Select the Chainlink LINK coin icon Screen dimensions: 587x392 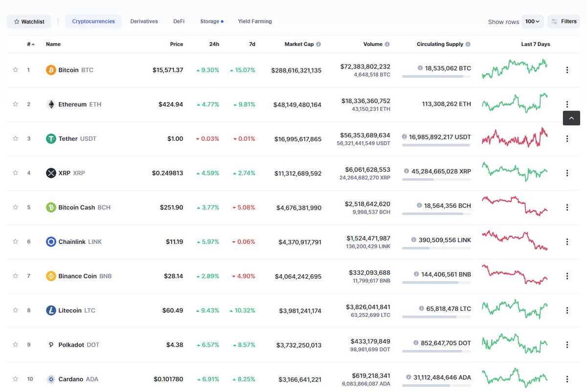pyautogui.click(x=50, y=241)
